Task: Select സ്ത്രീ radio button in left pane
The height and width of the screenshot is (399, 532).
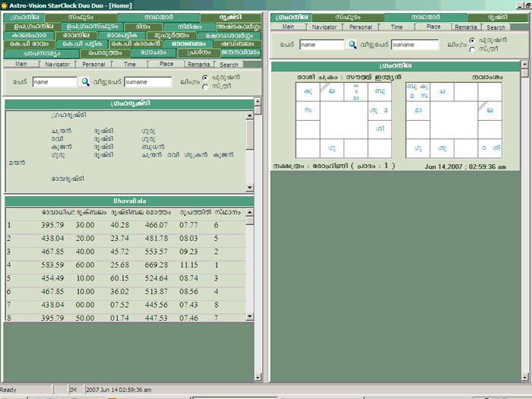Action: click(x=205, y=87)
